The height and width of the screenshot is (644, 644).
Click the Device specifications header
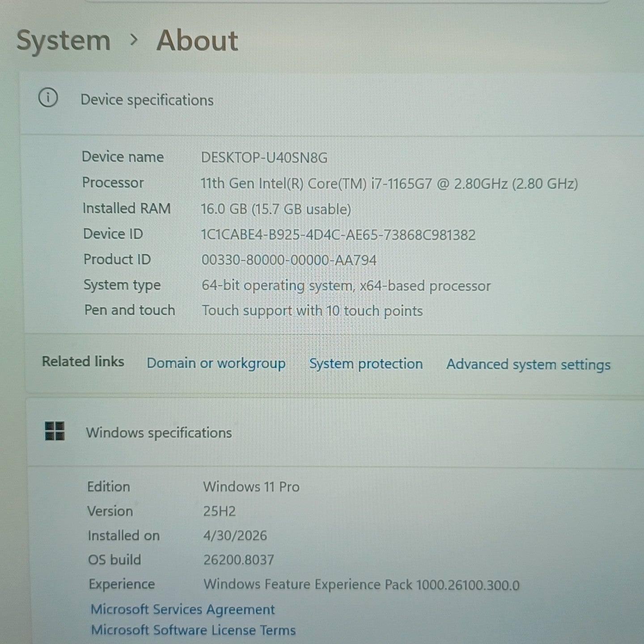[x=147, y=100]
